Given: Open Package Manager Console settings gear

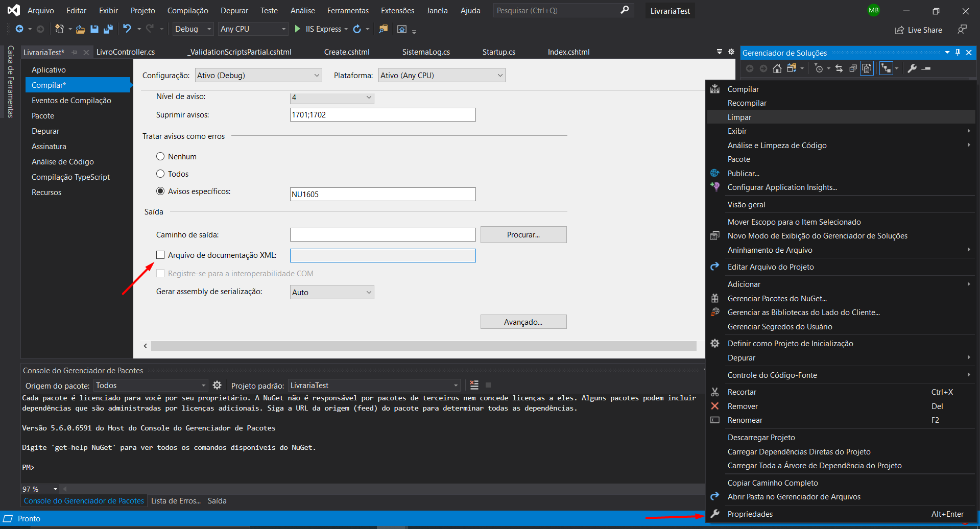Looking at the screenshot, I should click(x=217, y=385).
